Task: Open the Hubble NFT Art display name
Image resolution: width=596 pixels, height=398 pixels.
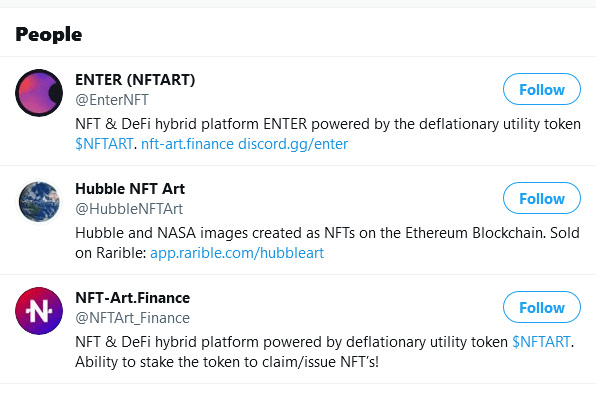Action: coord(130,189)
